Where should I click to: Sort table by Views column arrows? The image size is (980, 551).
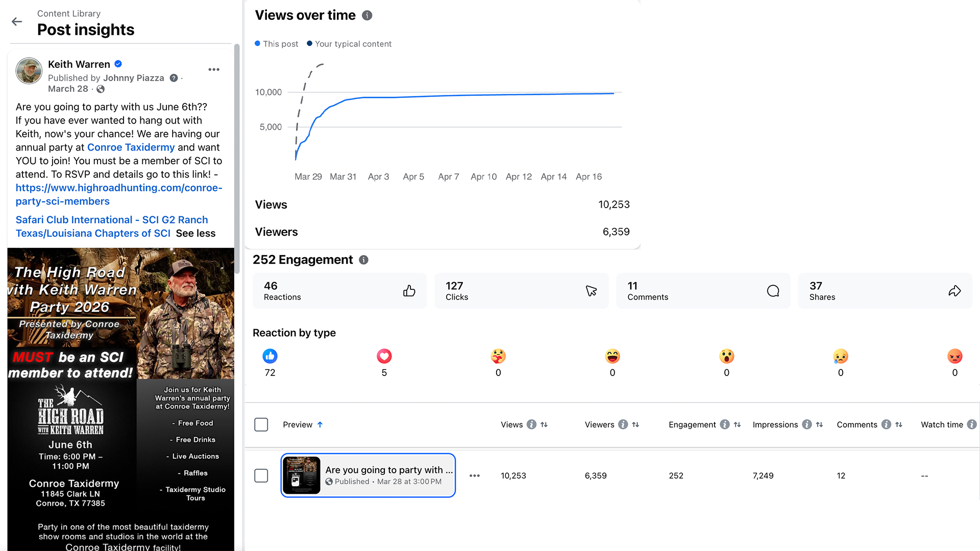[544, 424]
